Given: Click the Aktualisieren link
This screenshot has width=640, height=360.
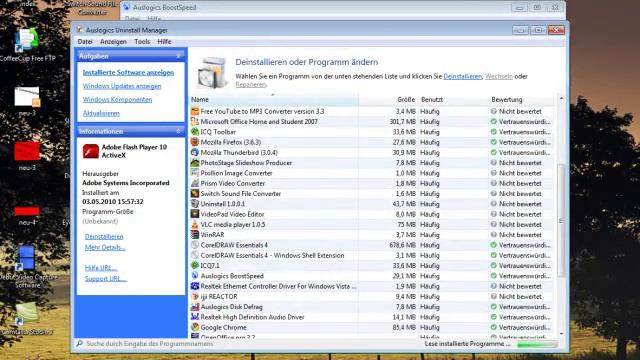Looking at the screenshot, I should [101, 113].
